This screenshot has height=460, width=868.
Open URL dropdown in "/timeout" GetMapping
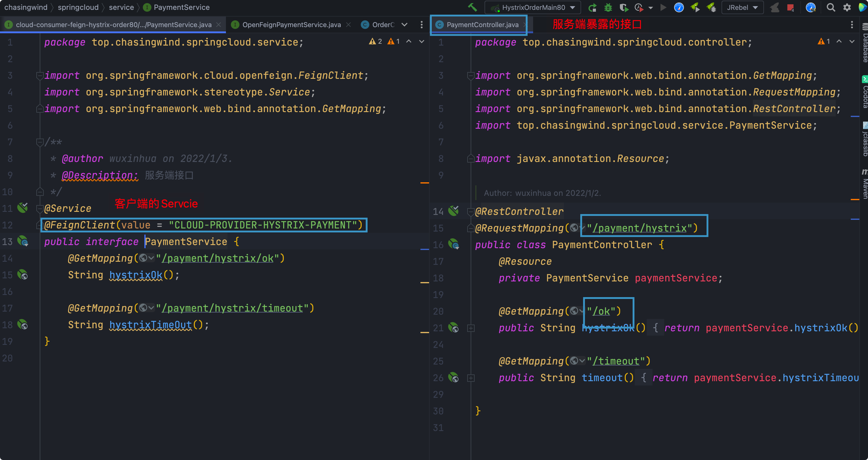(578, 361)
